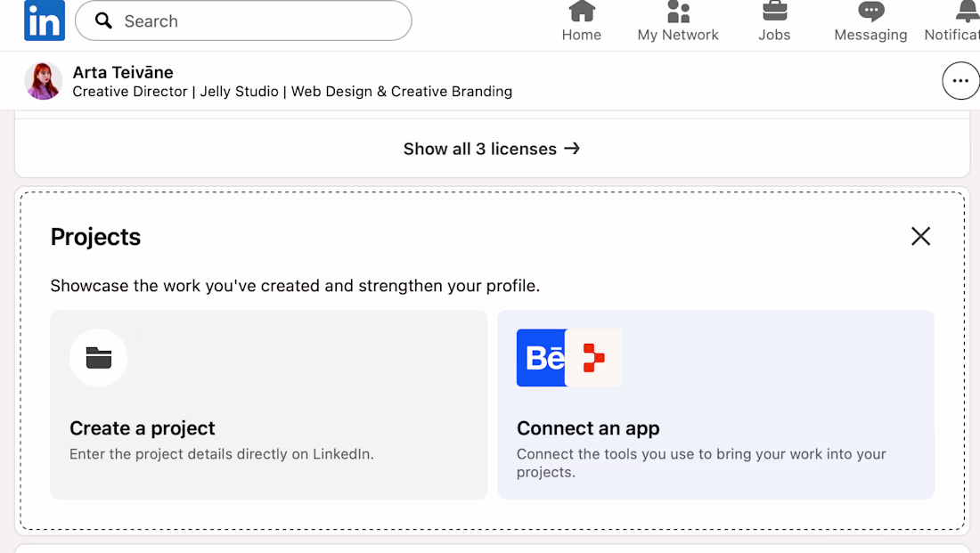The width and height of the screenshot is (980, 553).
Task: Click Arta Teivāne's profile photo
Action: point(43,81)
